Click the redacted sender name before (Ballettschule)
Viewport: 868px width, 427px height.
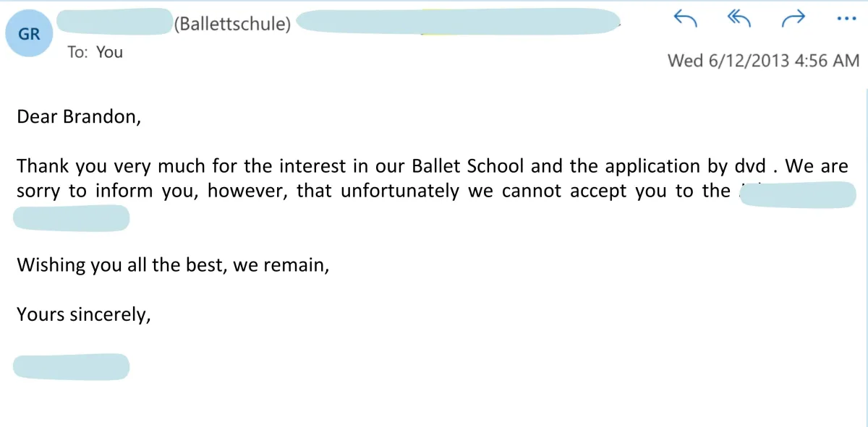pyautogui.click(x=114, y=22)
